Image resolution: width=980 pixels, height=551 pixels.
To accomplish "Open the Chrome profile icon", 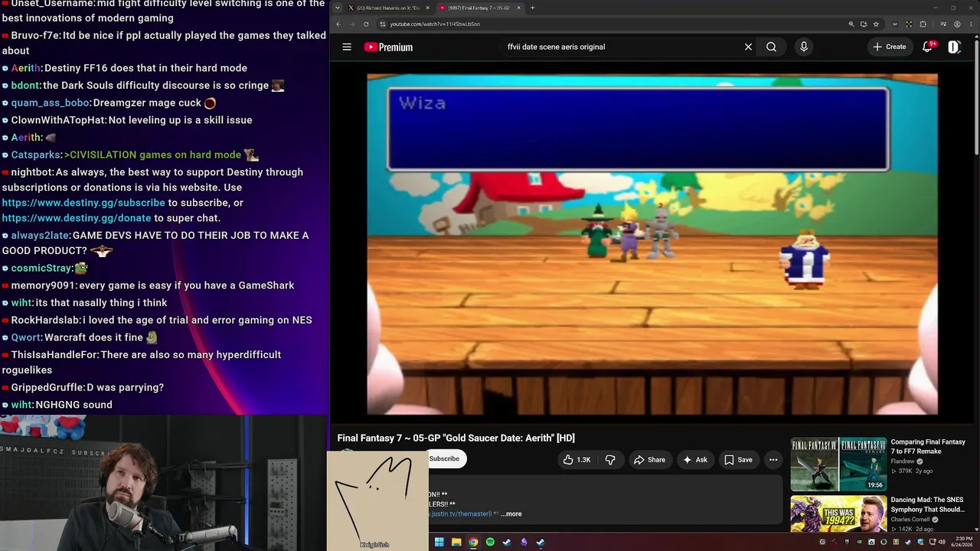I will 957,24.
